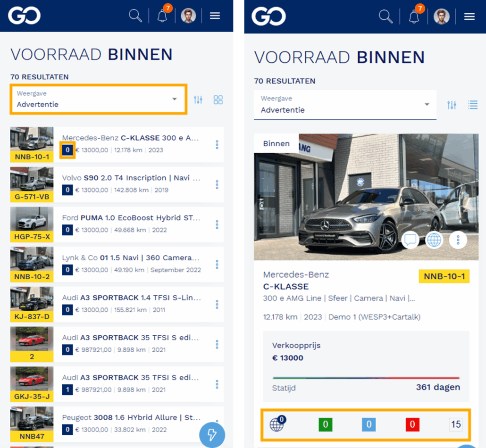Open Volvo S90 2.0 T4 Inscription listing

pos(132,178)
